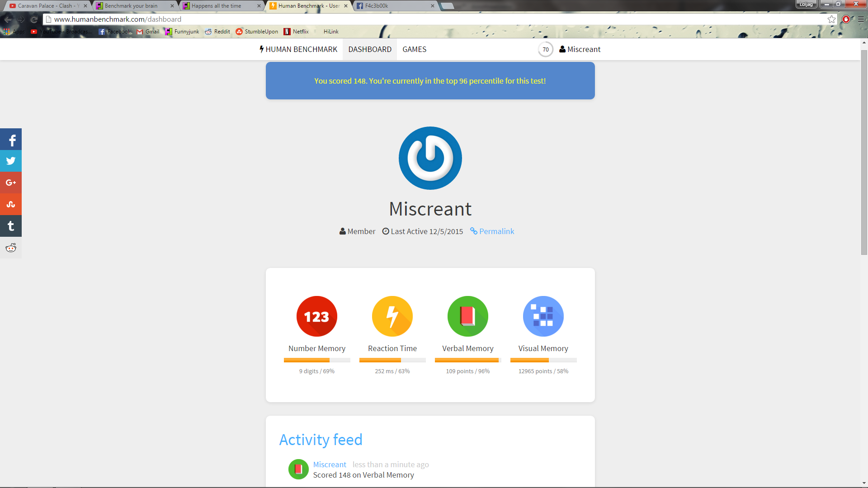
Task: Share on StumbleUpon via the sidebar icon
Action: pos(11,204)
